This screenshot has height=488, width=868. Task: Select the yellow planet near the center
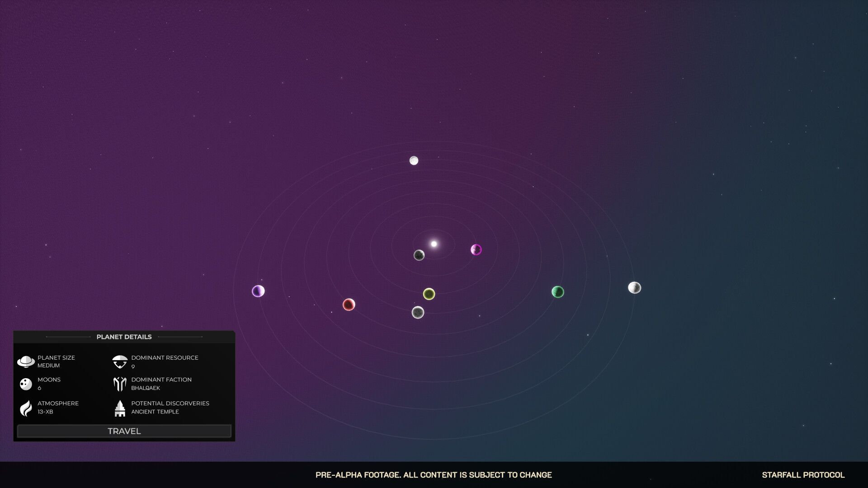[x=429, y=294]
